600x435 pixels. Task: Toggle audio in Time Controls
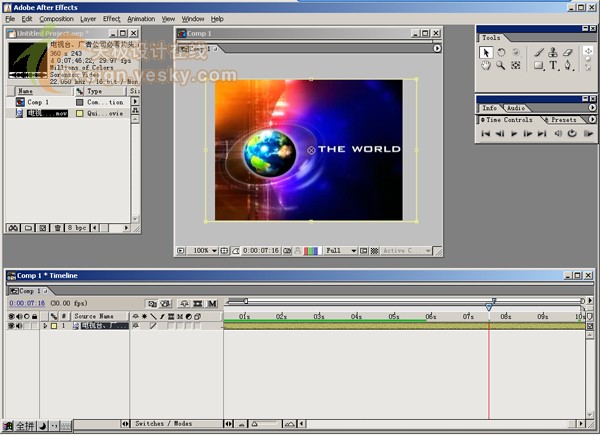(558, 134)
